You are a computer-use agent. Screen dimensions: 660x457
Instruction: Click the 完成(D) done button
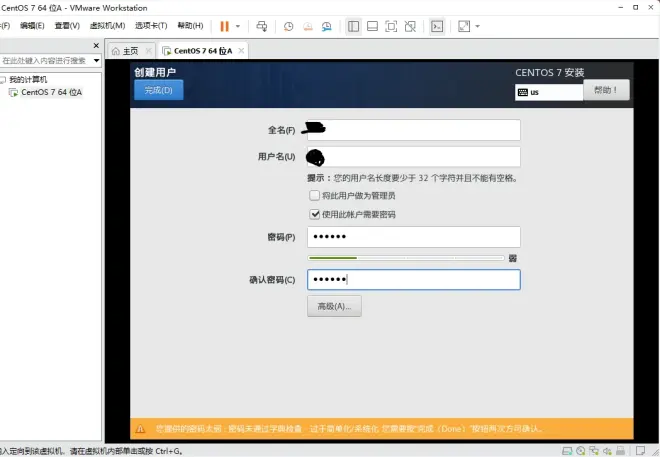[x=159, y=90]
